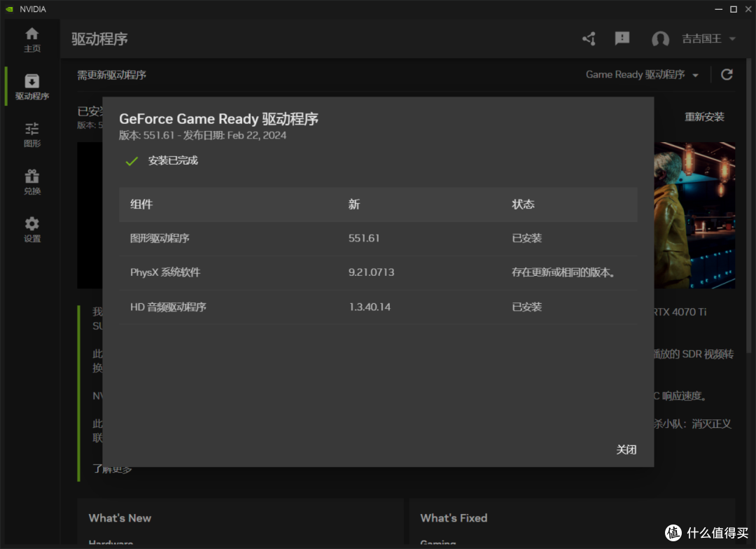Click the 1.3.40.14 version value
This screenshot has height=549, width=756.
coord(370,307)
